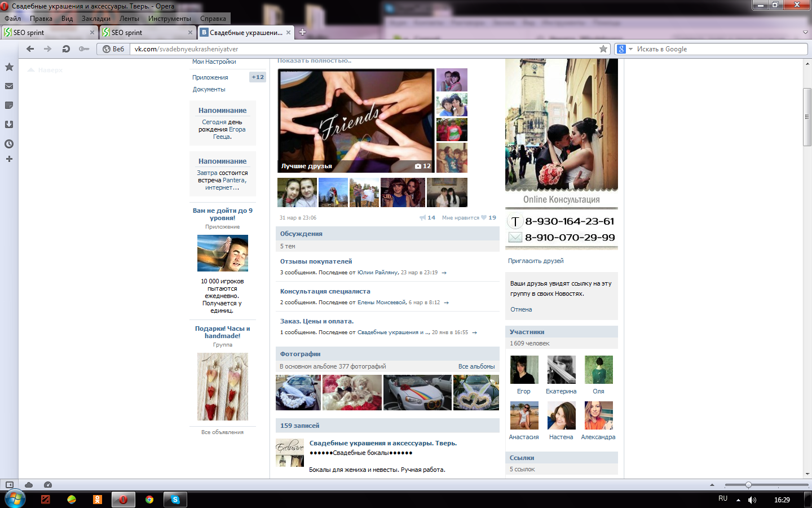Image resolution: width=812 pixels, height=508 pixels.
Task: Open a new tab with the plus button
Action: [302, 32]
